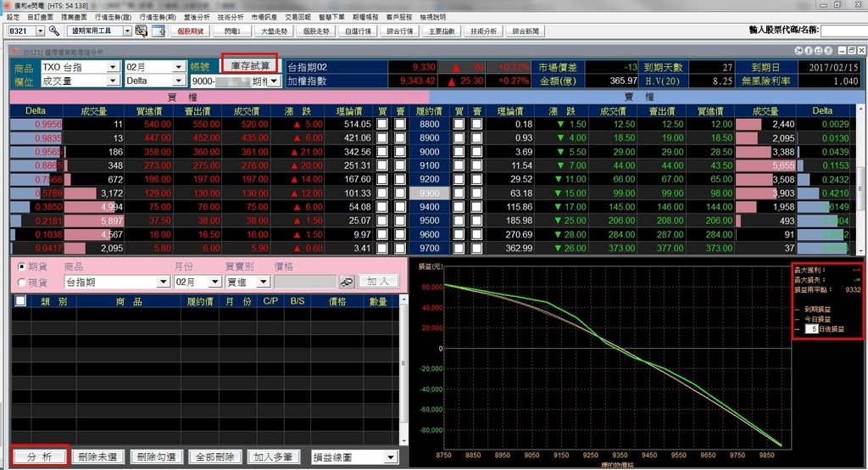Select the 現貨 radio button
The height and width of the screenshot is (470, 868).
[21, 283]
